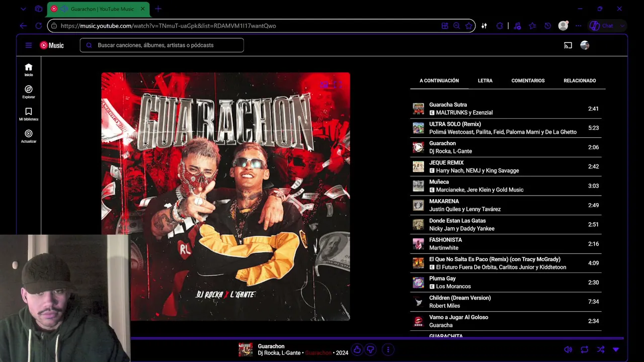Go to Inicio in the sidebar
Viewport: 644px width, 362px height.
(29, 70)
